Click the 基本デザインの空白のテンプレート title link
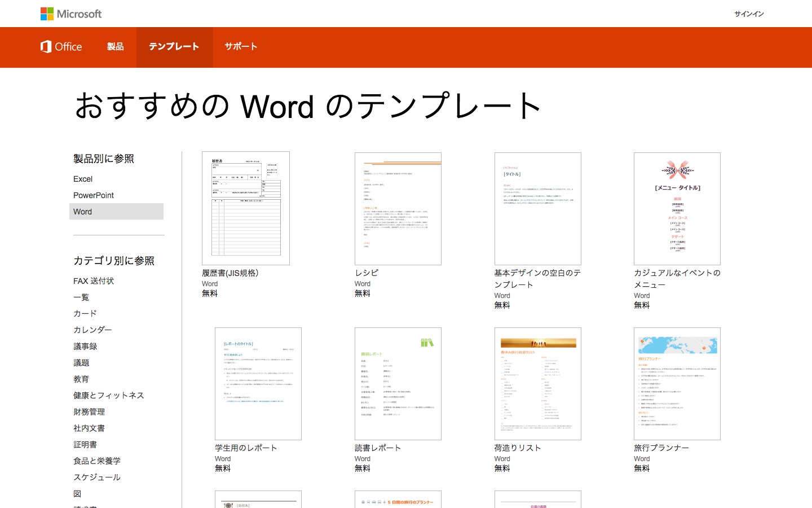The height and width of the screenshot is (508, 812). pyautogui.click(x=537, y=279)
